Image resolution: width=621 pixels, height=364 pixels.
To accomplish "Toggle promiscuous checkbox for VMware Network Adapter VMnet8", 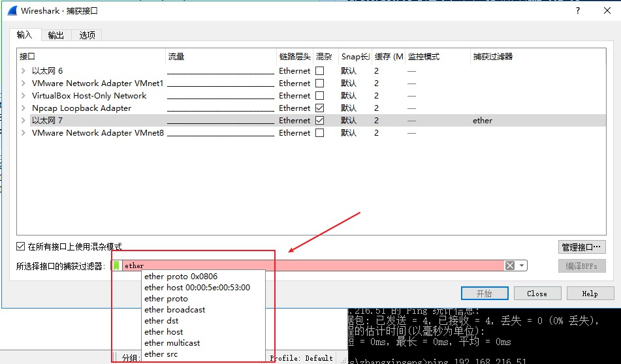I will [x=319, y=133].
